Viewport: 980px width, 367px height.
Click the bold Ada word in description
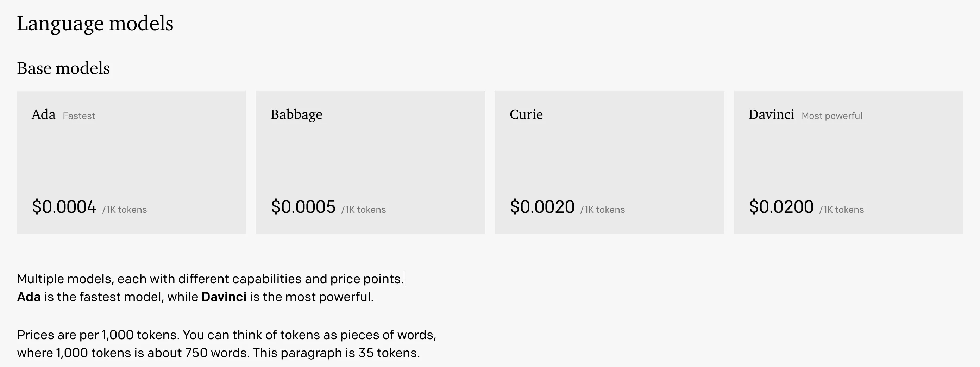pos(29,297)
